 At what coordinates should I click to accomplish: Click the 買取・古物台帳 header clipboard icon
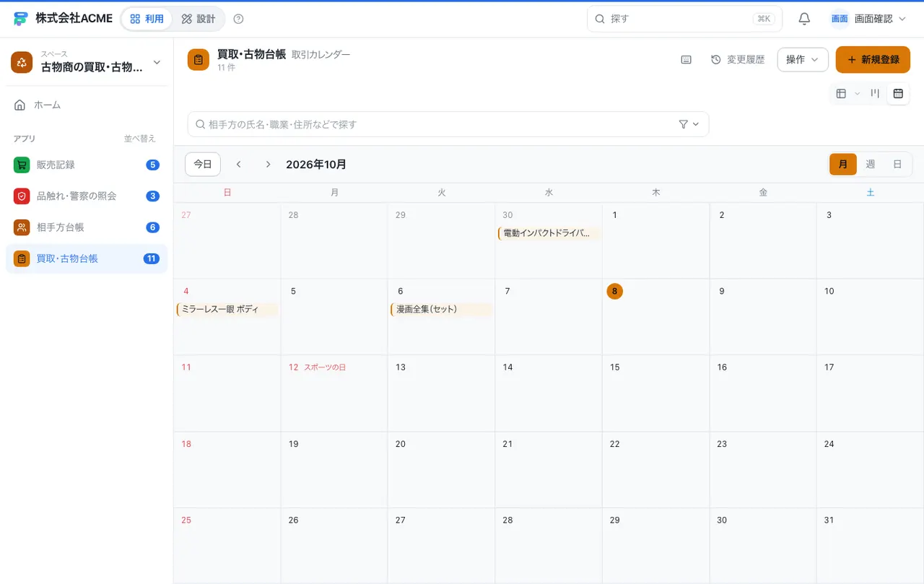coord(199,60)
